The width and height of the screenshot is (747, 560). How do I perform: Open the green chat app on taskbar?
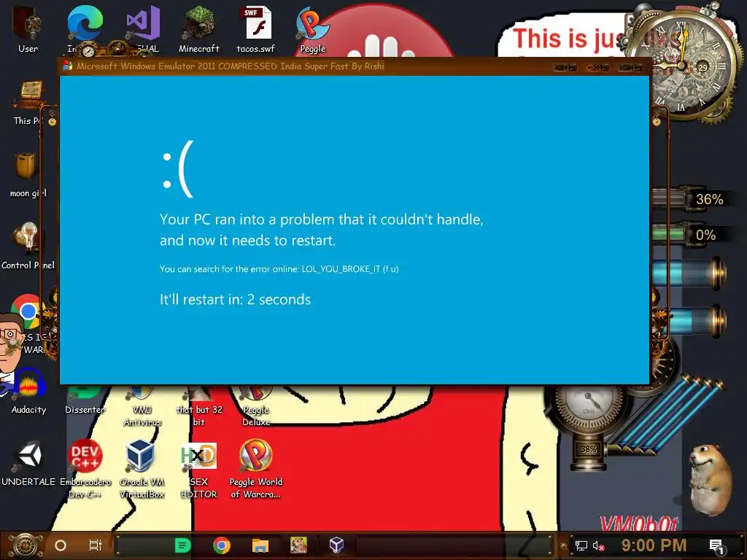click(182, 545)
